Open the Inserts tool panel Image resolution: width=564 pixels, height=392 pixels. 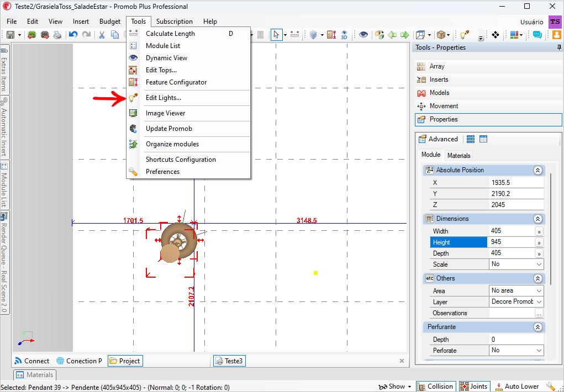pyautogui.click(x=488, y=80)
